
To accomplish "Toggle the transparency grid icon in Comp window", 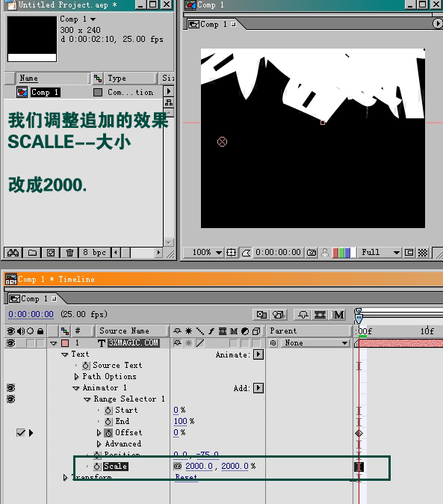I will coord(423,252).
